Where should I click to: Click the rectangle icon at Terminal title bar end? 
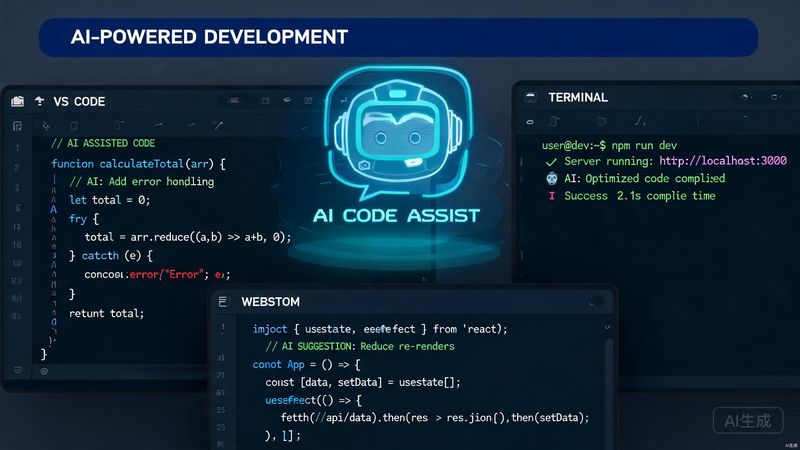coord(775,97)
